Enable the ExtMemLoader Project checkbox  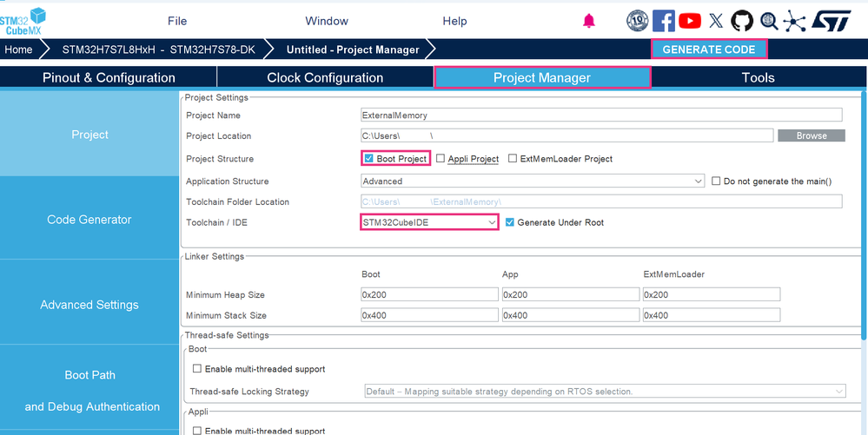tap(513, 159)
